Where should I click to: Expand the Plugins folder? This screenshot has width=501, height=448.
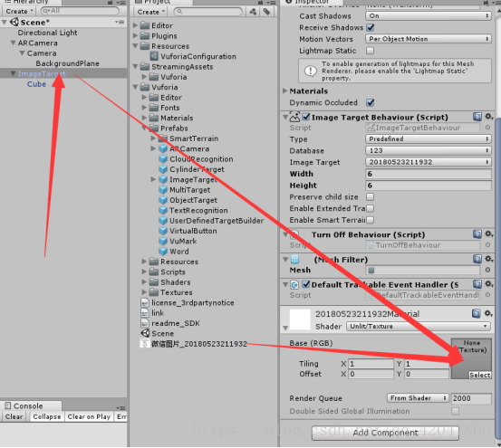pyautogui.click(x=135, y=35)
